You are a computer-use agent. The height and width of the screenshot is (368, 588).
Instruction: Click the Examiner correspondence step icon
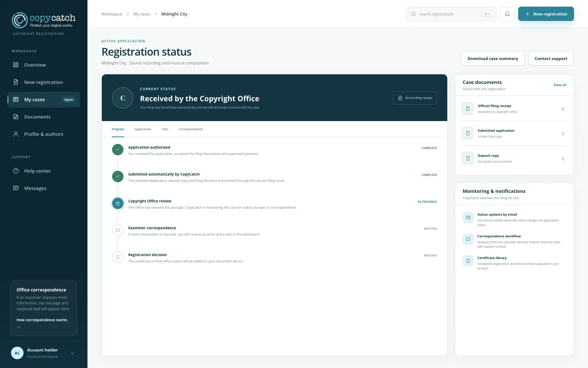118,230
